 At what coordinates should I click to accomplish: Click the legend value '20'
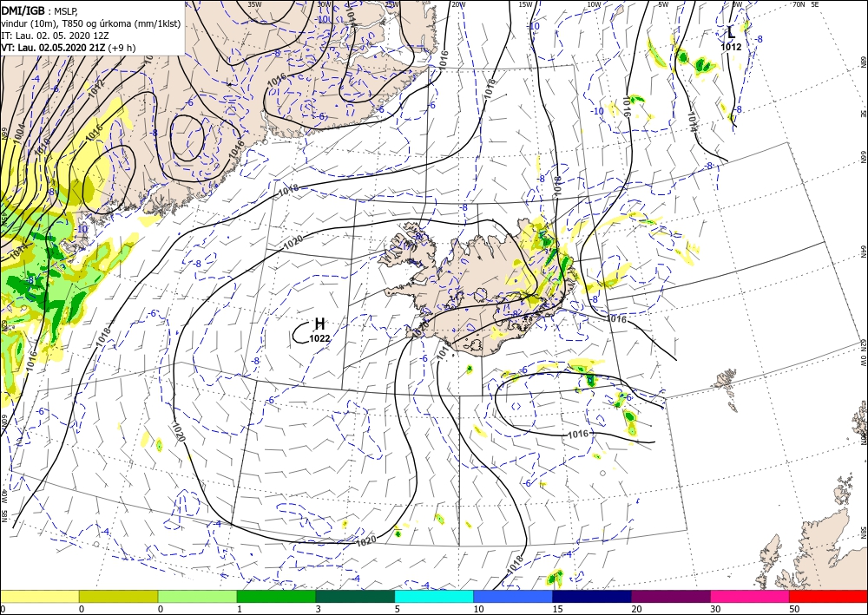[636, 610]
